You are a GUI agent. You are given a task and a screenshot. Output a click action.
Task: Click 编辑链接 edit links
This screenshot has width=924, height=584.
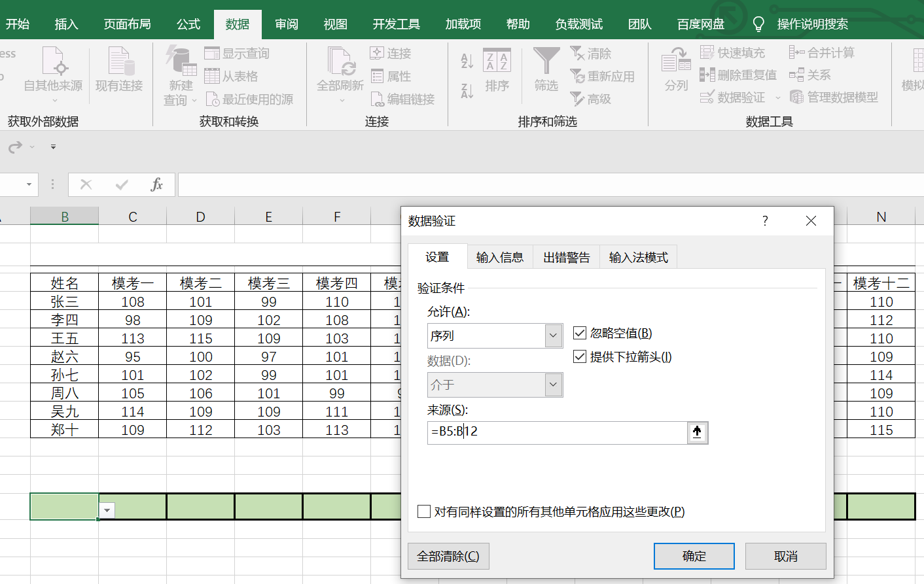(x=402, y=99)
